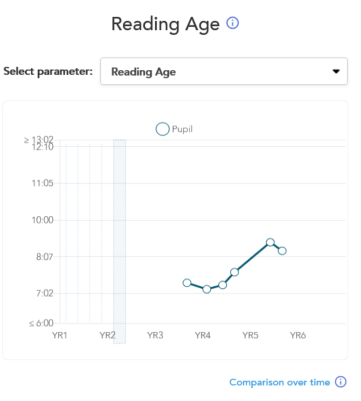Screen dimensions: 361x401
Task: Click info icon next to Comparison over time
Action: click(x=340, y=381)
